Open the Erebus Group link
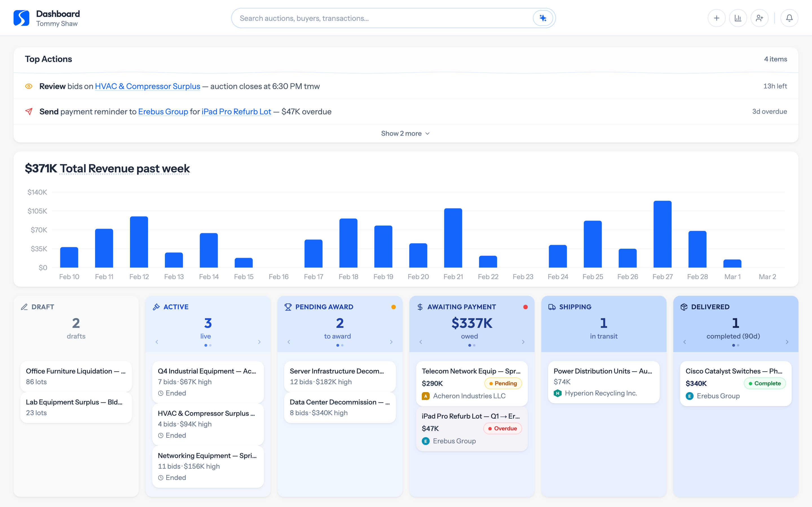Screen dimensions: 812x507 (163, 112)
